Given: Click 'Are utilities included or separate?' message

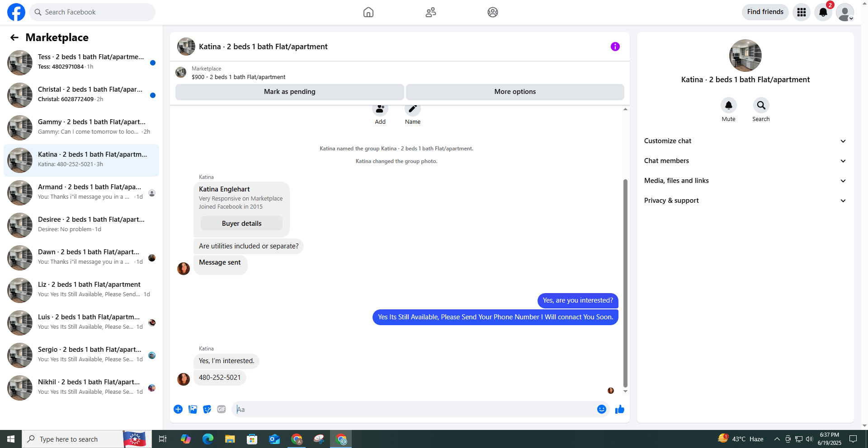Looking at the screenshot, I should [249, 246].
